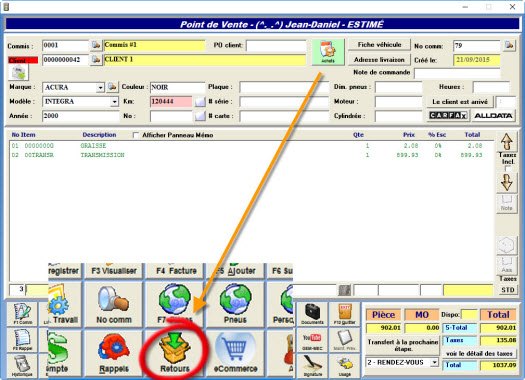The image size is (525, 380).
Task: Click the MO header button
Action: pyautogui.click(x=422, y=315)
